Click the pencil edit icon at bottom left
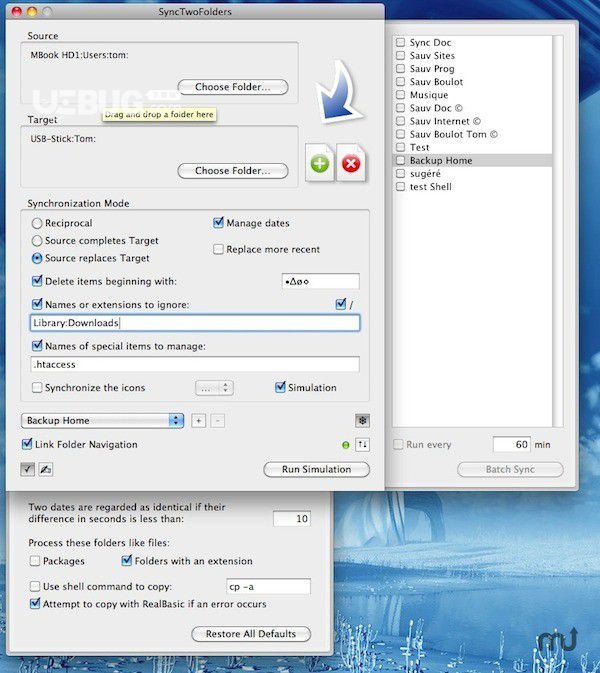 tap(45, 469)
